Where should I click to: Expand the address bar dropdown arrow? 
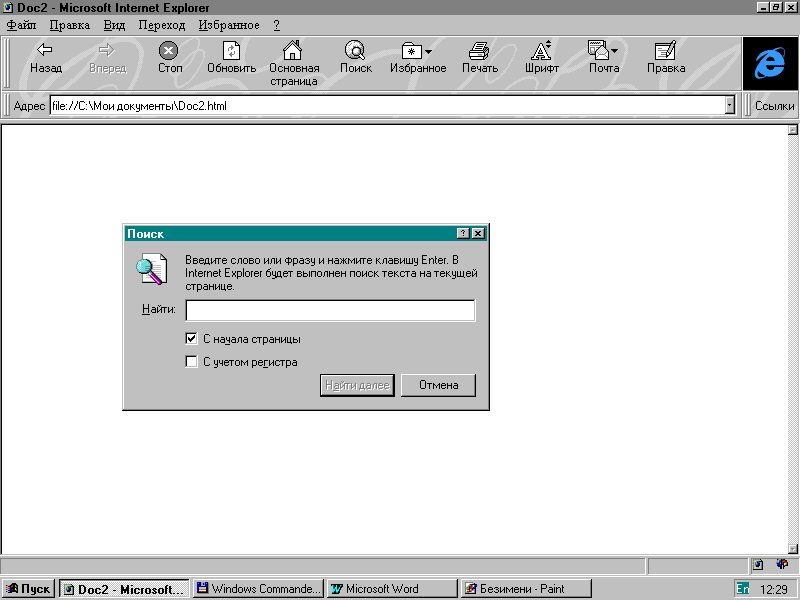pos(730,106)
